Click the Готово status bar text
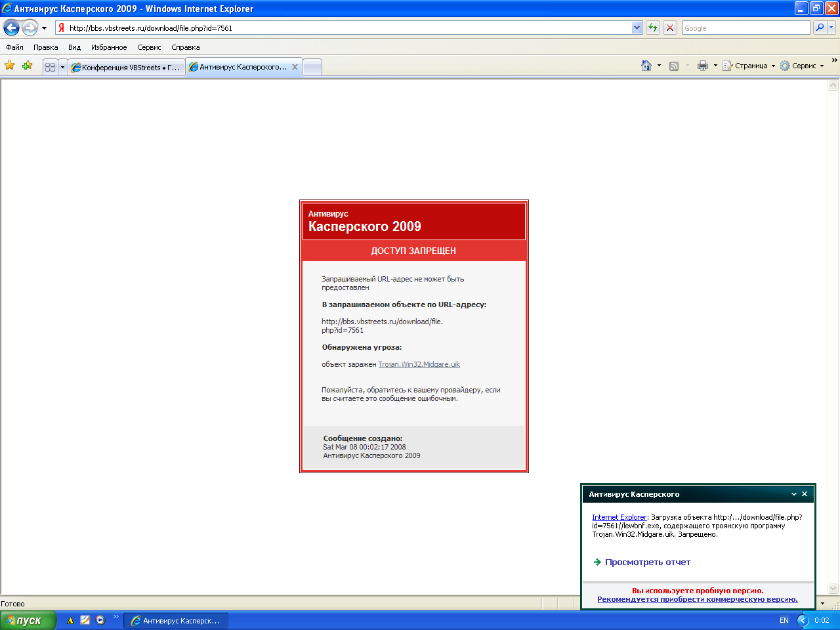The width and height of the screenshot is (840, 630). 12,604
